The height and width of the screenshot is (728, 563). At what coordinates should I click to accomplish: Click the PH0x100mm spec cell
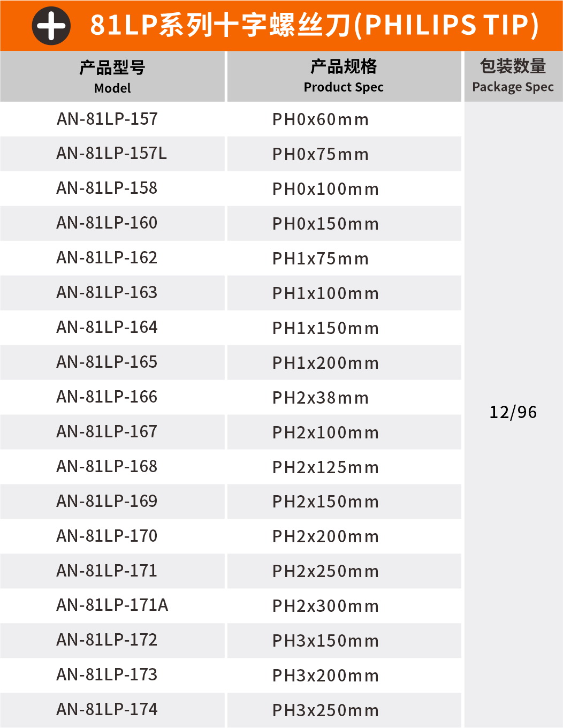click(x=325, y=189)
